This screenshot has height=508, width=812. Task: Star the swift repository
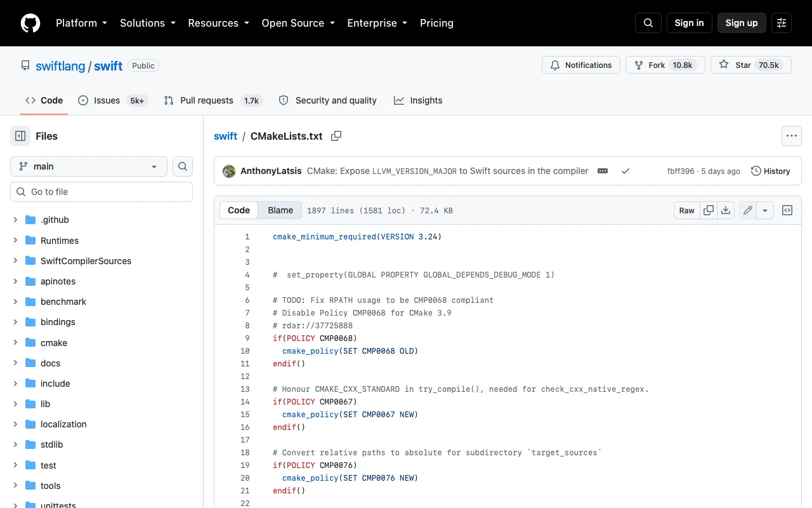pyautogui.click(x=751, y=65)
